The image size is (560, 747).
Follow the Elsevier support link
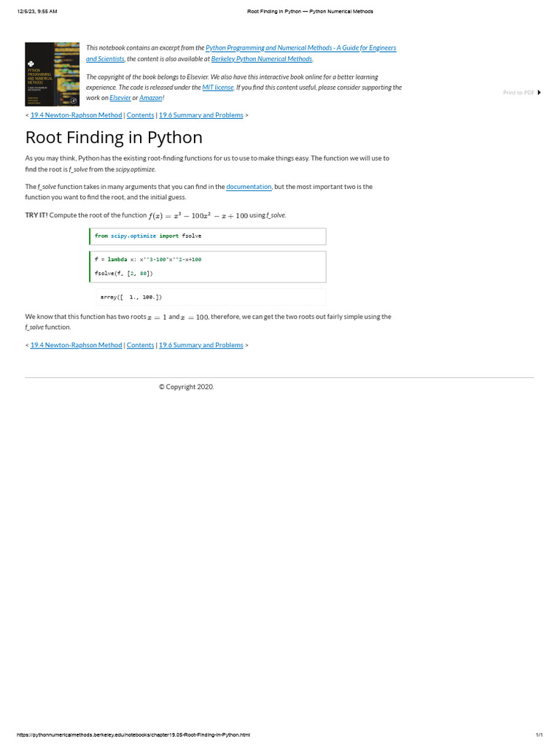(120, 98)
